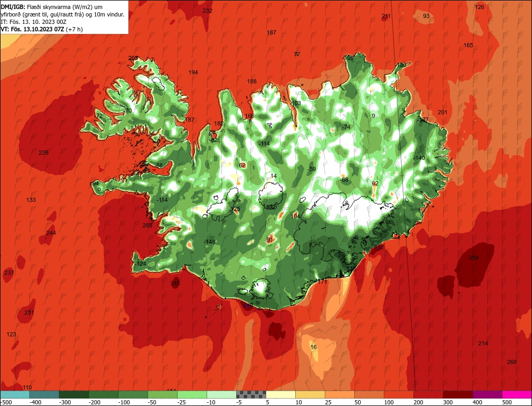The height and width of the screenshot is (406, 532).
Task: Click the value -148 over land
Action: (x=209, y=242)
